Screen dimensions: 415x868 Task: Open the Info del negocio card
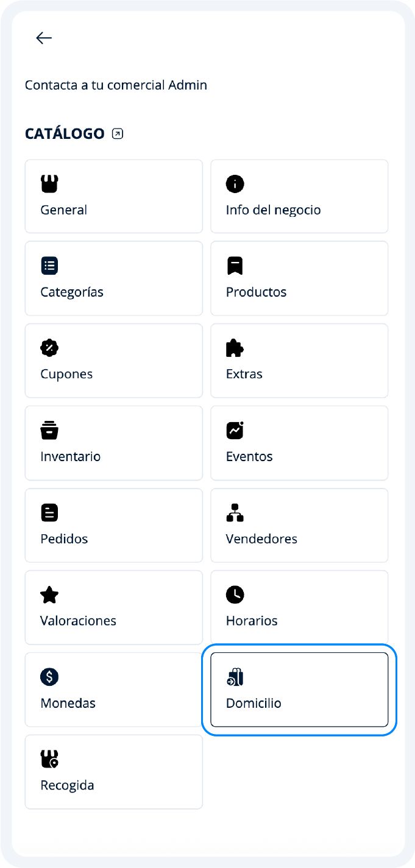point(299,196)
